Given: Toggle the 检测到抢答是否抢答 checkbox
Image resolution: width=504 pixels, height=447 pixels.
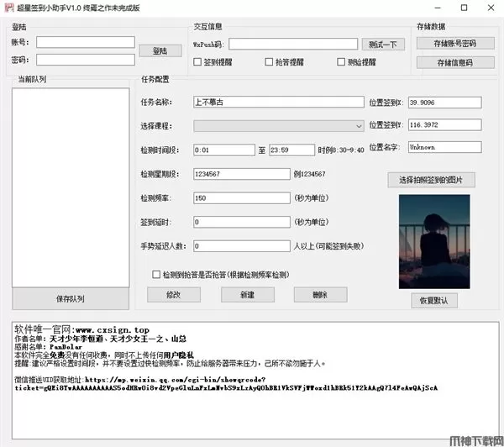Looking at the screenshot, I should (156, 275).
